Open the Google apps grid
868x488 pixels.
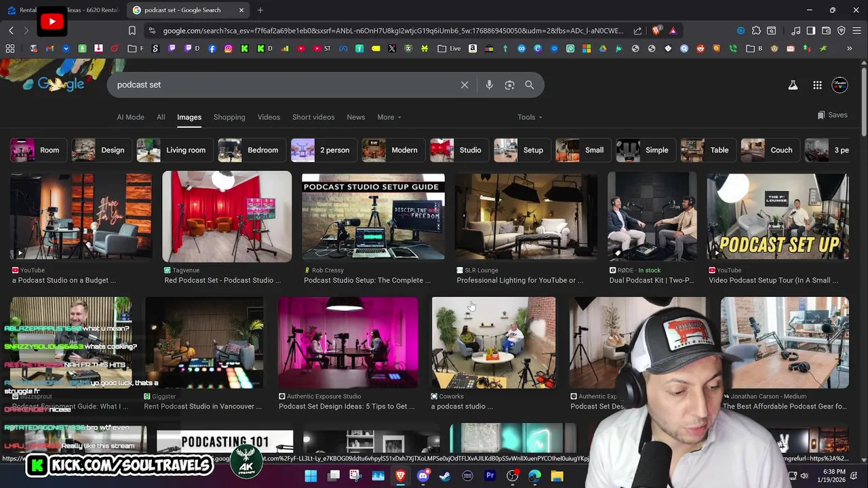[x=817, y=85]
